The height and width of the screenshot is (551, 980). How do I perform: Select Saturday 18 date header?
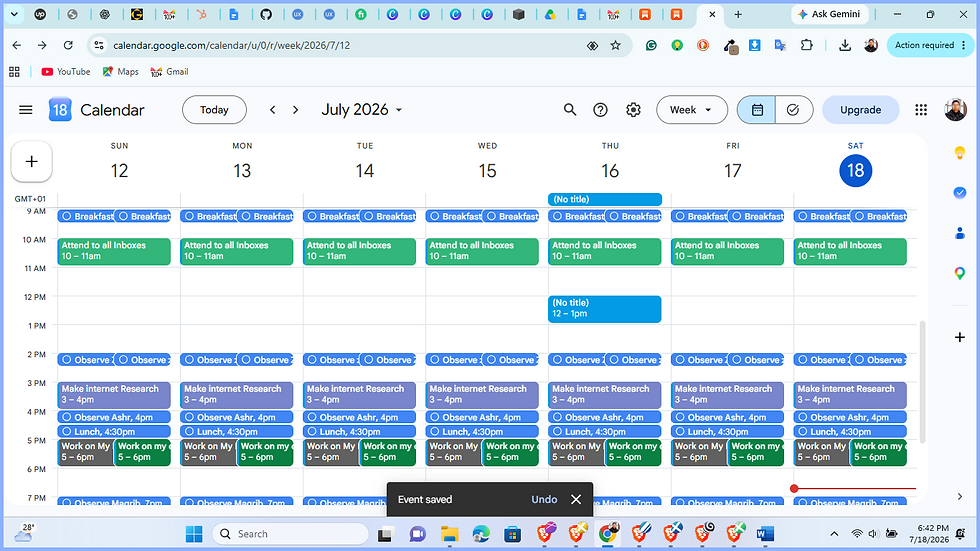click(x=856, y=171)
